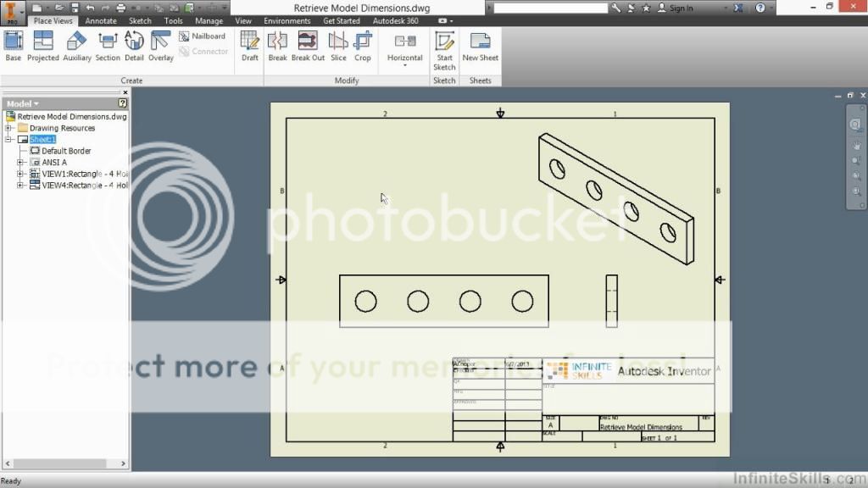Image resolution: width=868 pixels, height=488 pixels.
Task: Add a New Sheet
Action: (x=481, y=46)
